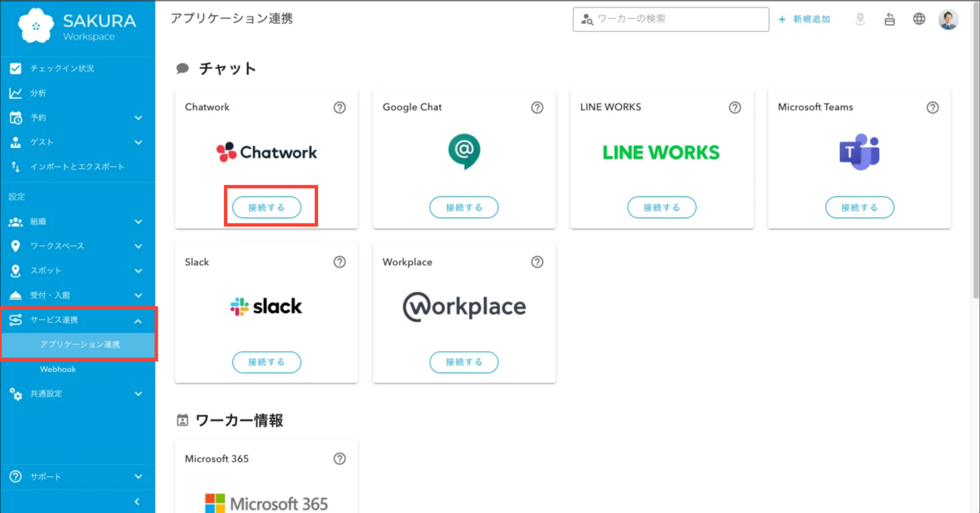This screenshot has height=513, width=980.
Task: Focus the ワーカーの検索 search field
Action: 671,19
